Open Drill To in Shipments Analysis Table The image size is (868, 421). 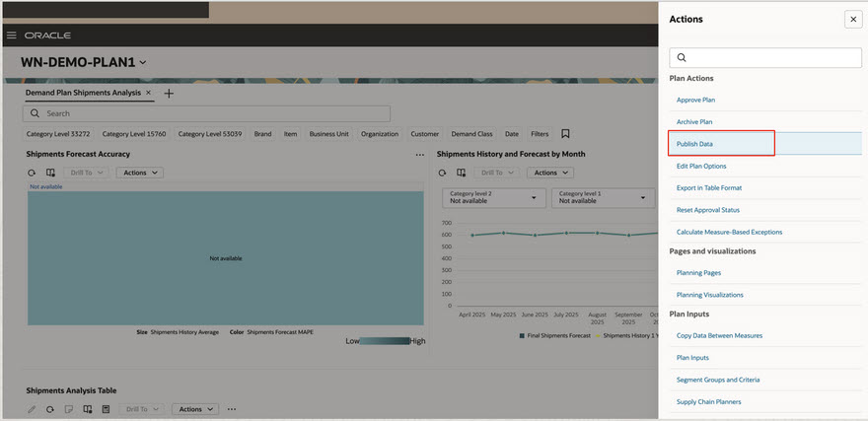[142, 409]
